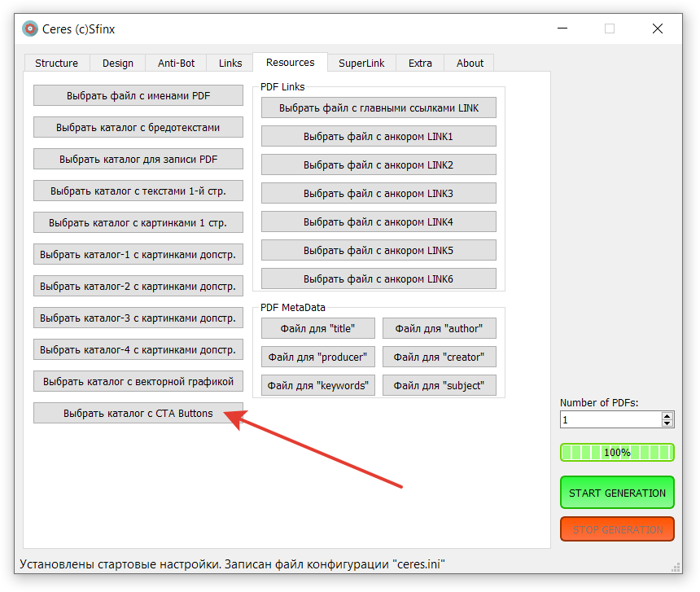Choose file with main links LINK

point(378,107)
